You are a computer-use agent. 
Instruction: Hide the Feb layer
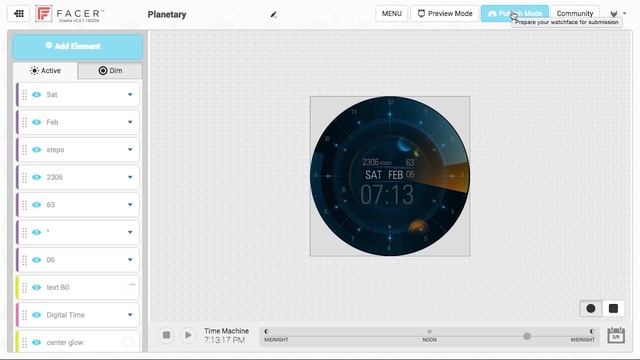pyautogui.click(x=37, y=122)
